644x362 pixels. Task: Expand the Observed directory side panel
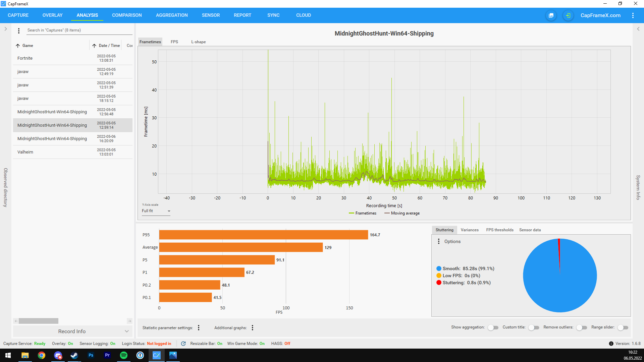[6, 29]
